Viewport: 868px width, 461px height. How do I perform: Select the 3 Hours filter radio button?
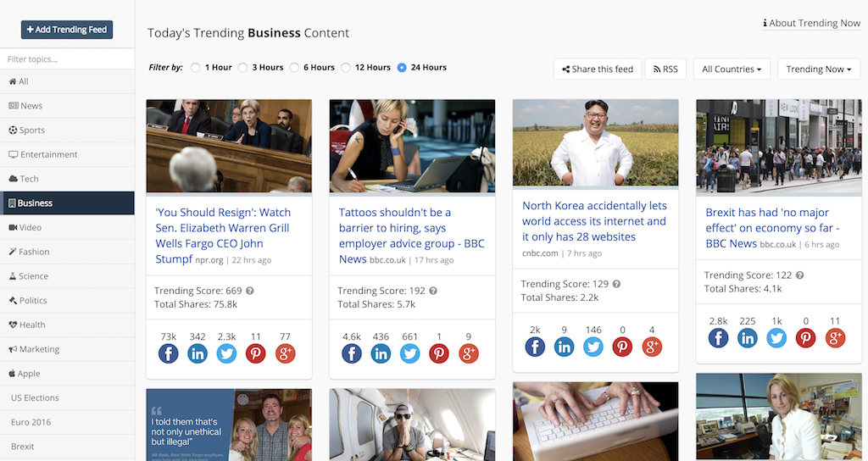point(242,68)
